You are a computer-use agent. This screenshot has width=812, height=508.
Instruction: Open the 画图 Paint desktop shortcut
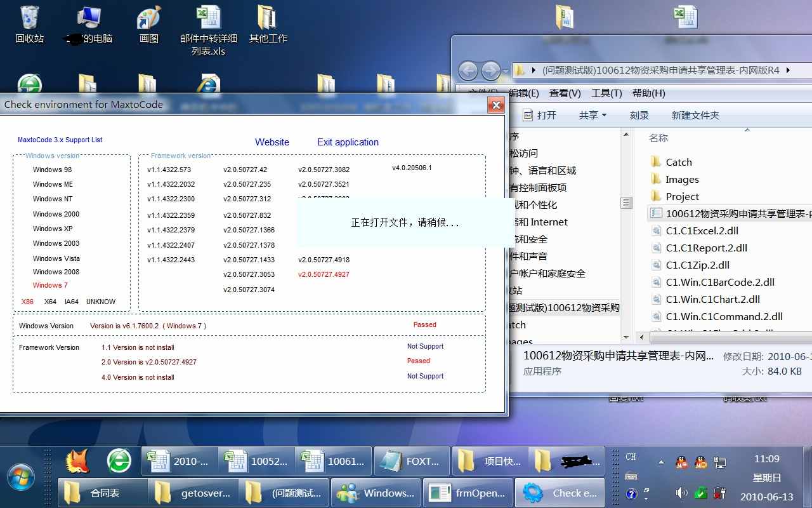tap(149, 24)
